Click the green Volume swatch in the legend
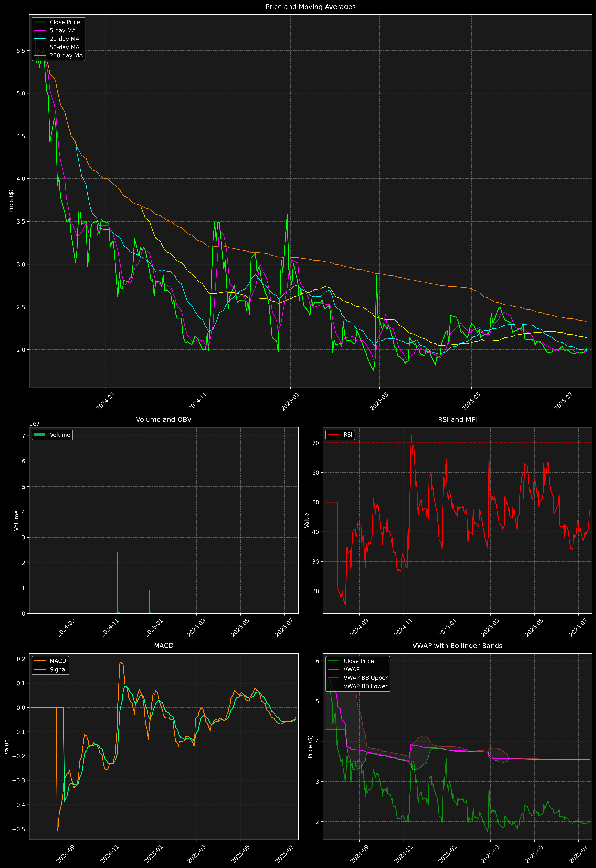The height and width of the screenshot is (868, 596). tap(40, 435)
